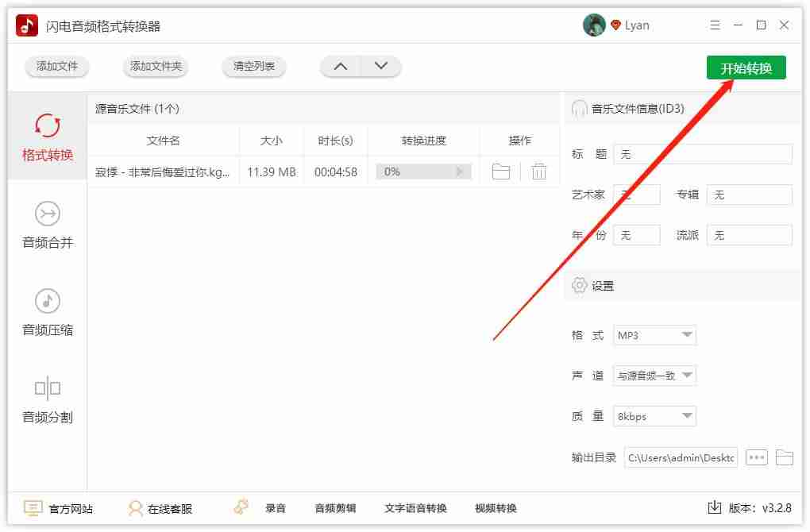This screenshot has height=532, width=810.
Task: Open the 官方网站 link
Action: point(59,509)
